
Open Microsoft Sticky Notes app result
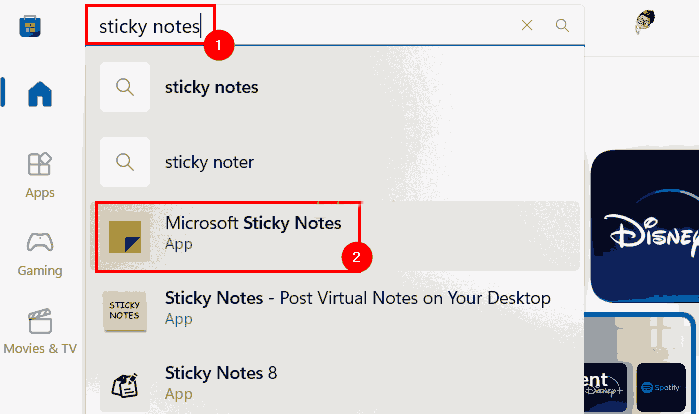(x=334, y=236)
